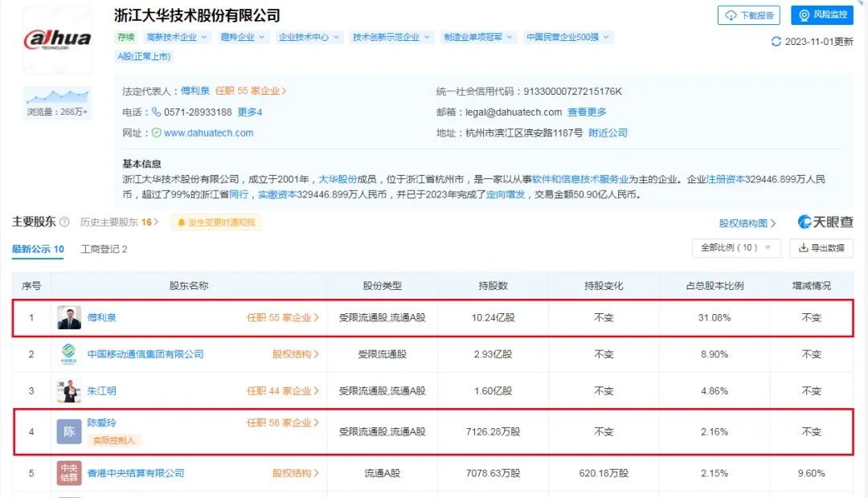Switch to 工商登记 2 tab

104,249
